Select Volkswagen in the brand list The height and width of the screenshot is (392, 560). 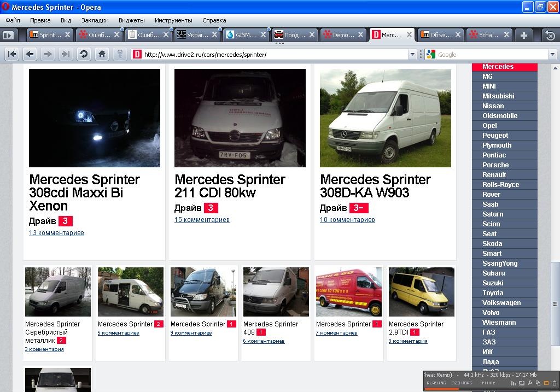click(x=505, y=303)
